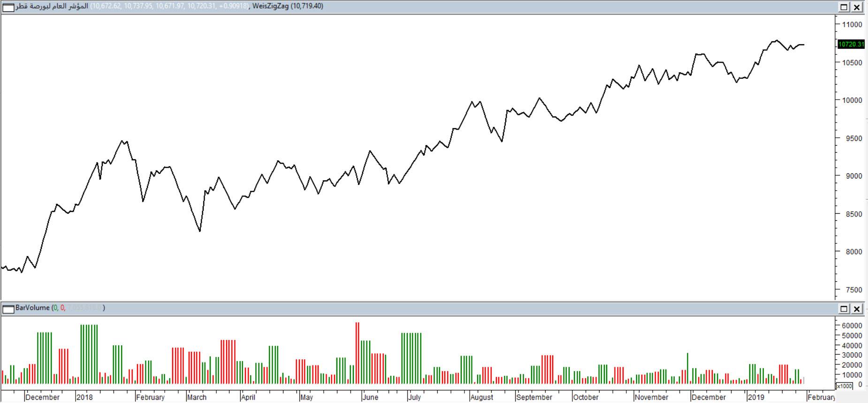Click the 2019 year marker on time axis

point(756,397)
